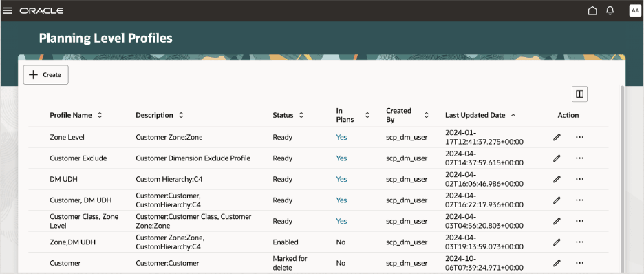The height and width of the screenshot is (274, 644).
Task: Click the Oracle logo
Action: (x=41, y=11)
